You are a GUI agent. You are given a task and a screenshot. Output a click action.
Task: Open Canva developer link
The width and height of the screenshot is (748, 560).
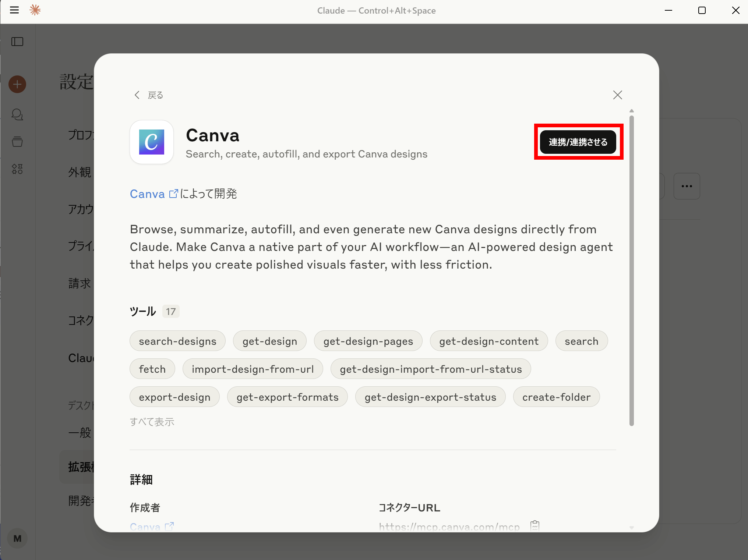[x=154, y=194]
